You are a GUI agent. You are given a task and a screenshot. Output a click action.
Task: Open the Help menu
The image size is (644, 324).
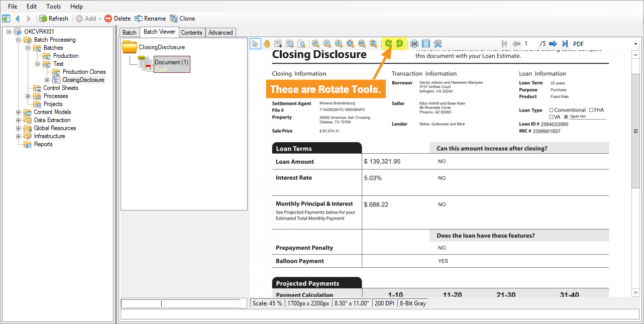pyautogui.click(x=76, y=7)
